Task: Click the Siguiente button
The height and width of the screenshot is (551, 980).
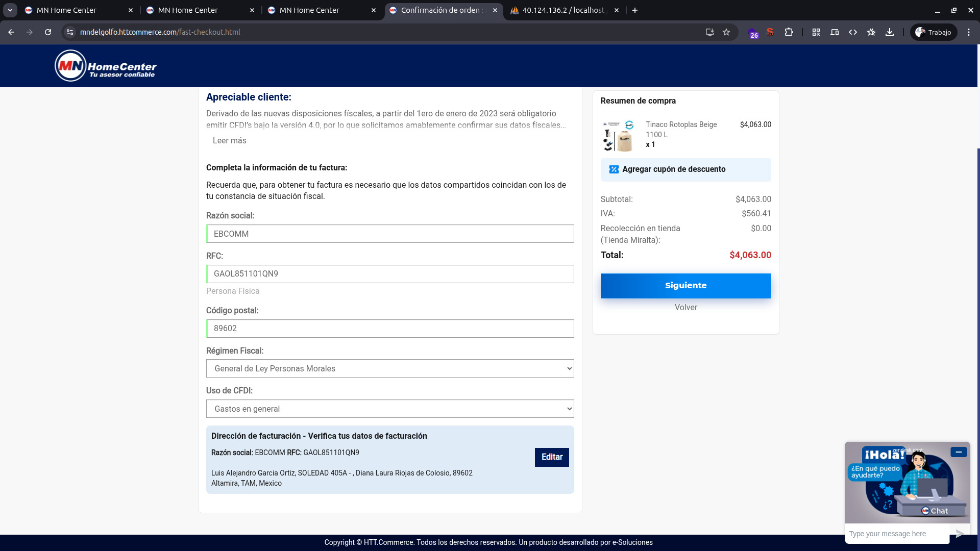Action: coord(685,286)
